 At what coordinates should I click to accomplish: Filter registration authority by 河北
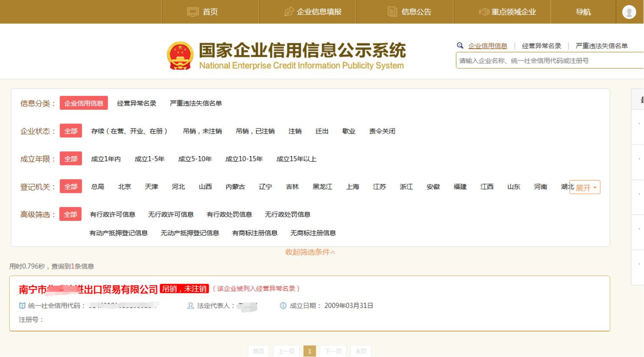(x=178, y=187)
